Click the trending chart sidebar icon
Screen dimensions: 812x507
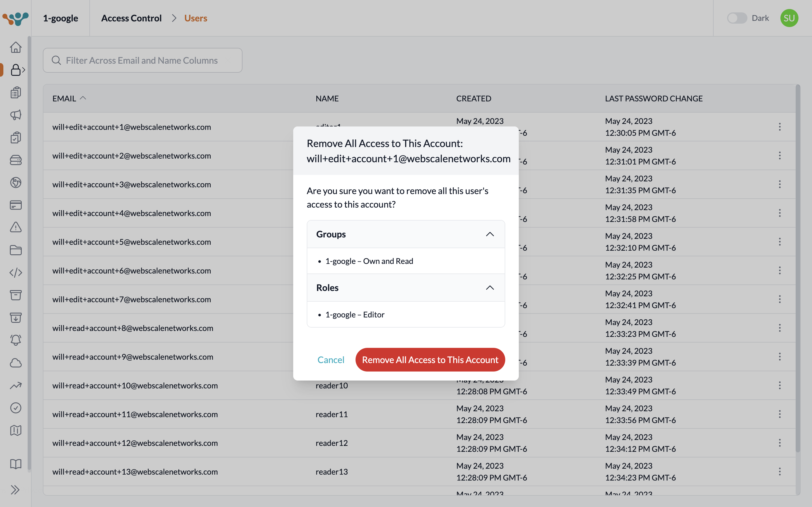tap(16, 386)
